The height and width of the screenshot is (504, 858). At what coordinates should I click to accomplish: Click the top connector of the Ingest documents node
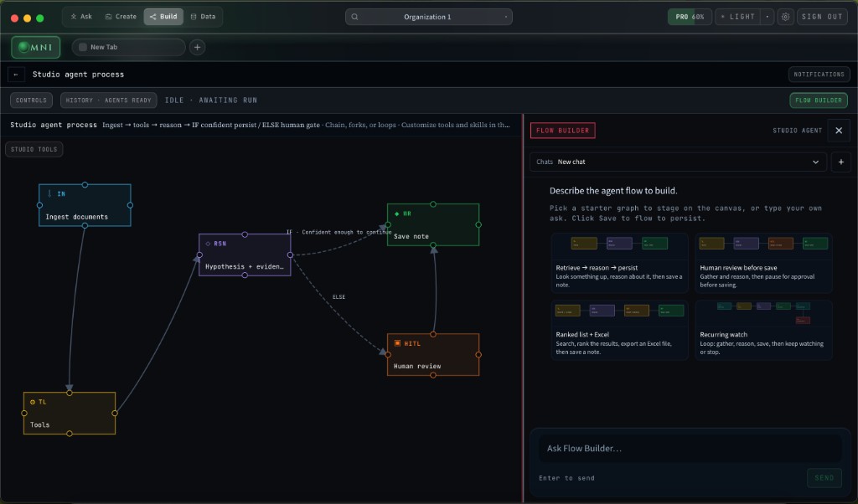[85, 185]
